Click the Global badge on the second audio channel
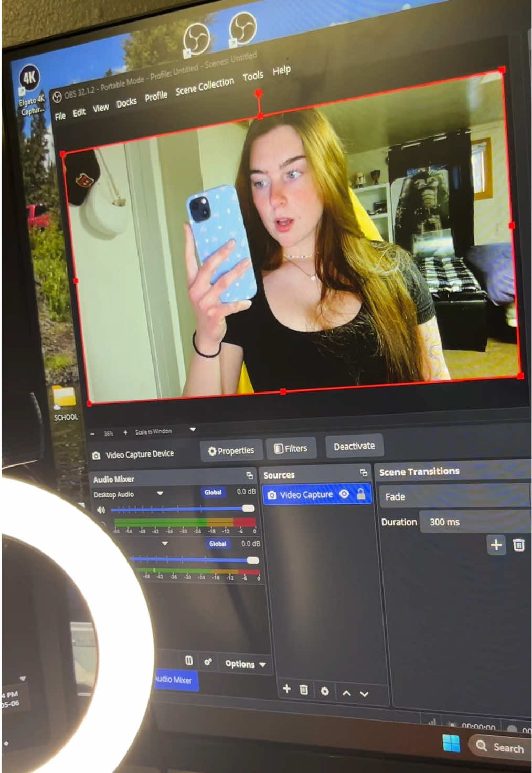 [x=217, y=544]
